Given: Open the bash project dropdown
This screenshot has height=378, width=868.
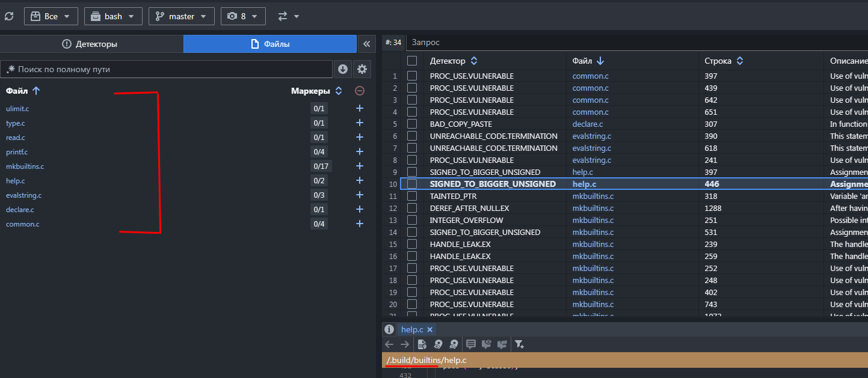Looking at the screenshot, I should click(x=113, y=16).
